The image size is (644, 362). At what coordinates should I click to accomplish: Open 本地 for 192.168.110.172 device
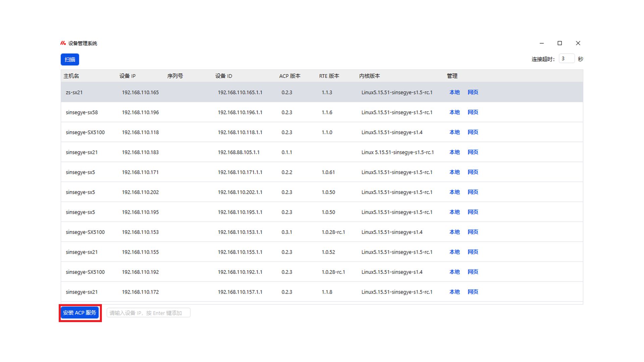coord(454,292)
